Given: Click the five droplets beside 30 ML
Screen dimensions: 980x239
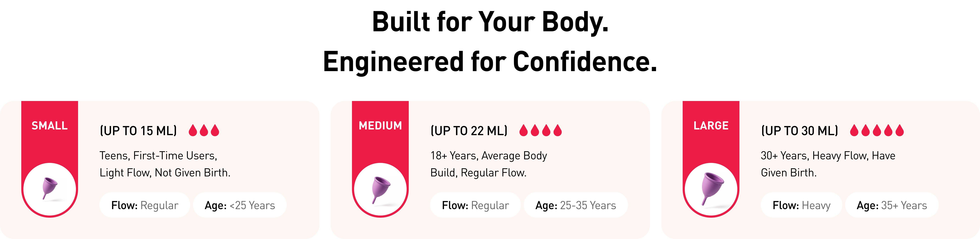Looking at the screenshot, I should click(877, 130).
